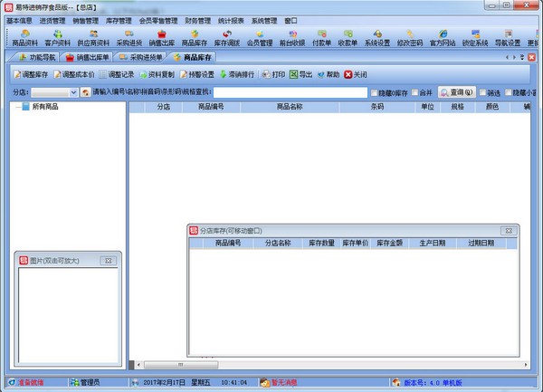Click the 调整库存 button
543x392 pixels.
[x=33, y=74]
